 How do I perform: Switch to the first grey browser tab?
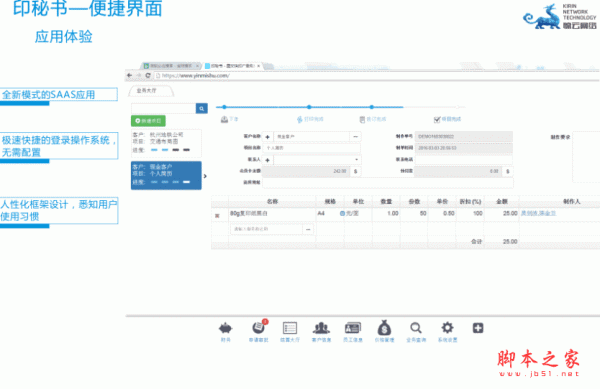(x=170, y=66)
